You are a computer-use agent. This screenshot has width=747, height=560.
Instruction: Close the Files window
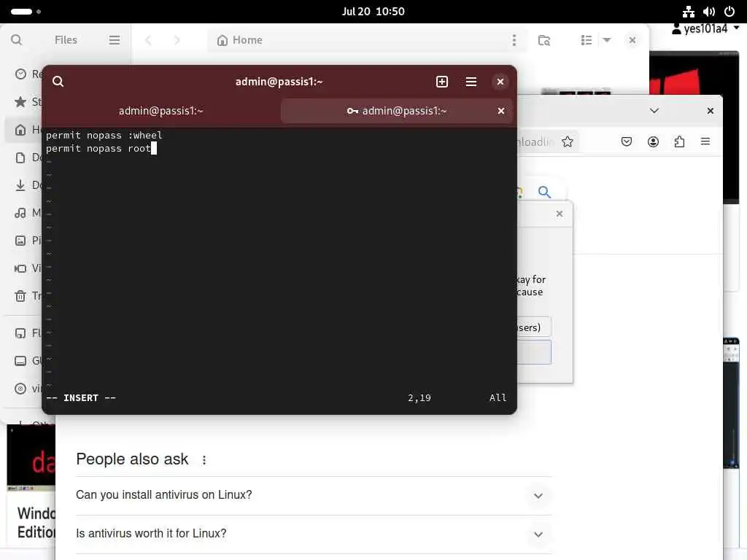(632, 40)
